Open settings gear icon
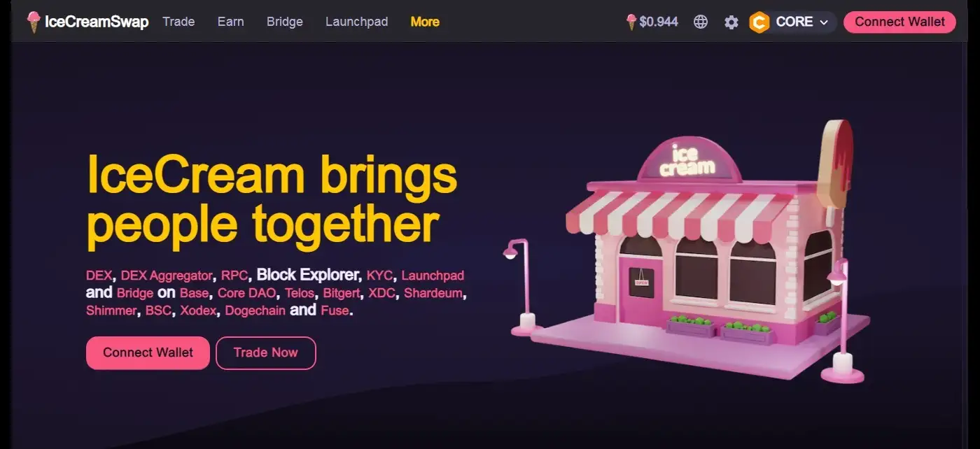The width and height of the screenshot is (980, 449). pyautogui.click(x=731, y=22)
